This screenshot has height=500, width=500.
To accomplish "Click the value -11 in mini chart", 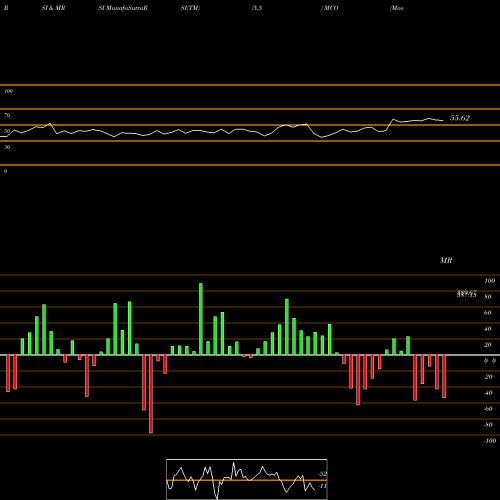I will 322,486.
